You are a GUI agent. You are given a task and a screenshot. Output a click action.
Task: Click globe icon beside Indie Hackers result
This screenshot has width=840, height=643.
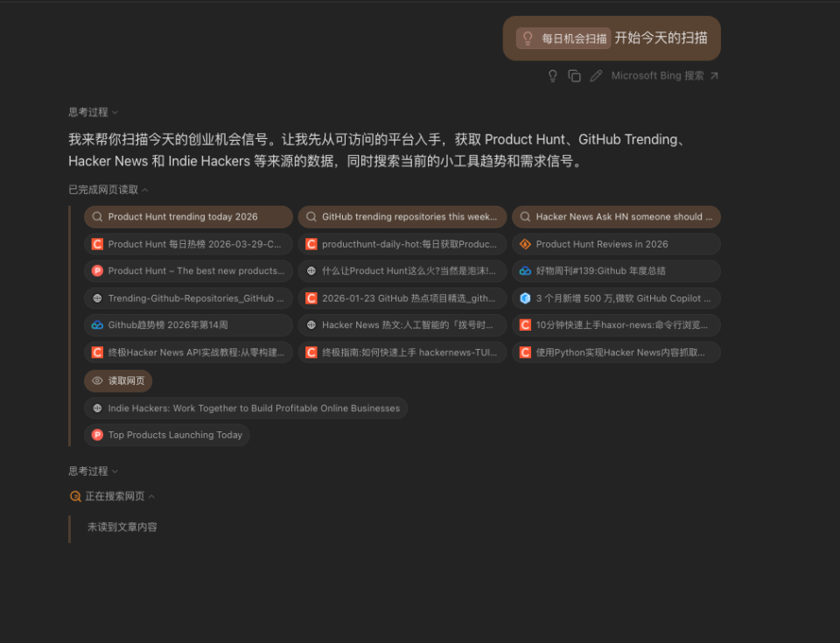[x=97, y=409]
